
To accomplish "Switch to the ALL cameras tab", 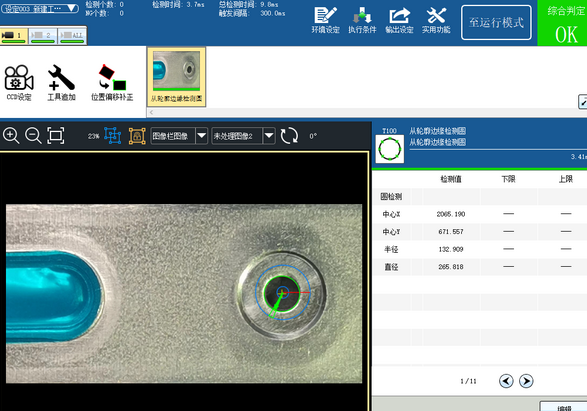I will coord(72,36).
